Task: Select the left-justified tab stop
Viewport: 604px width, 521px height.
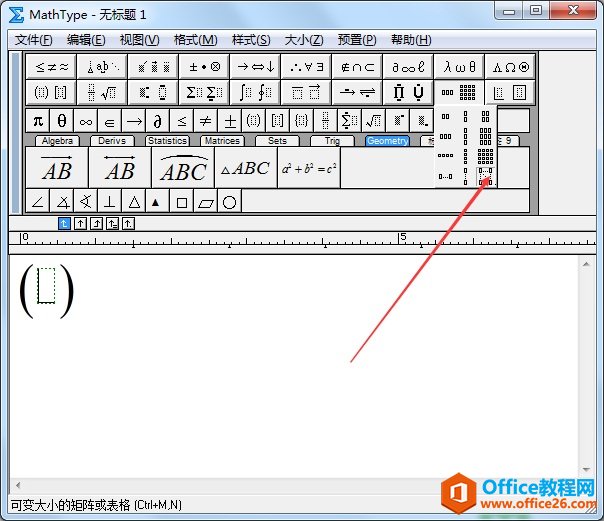Action: (64, 223)
